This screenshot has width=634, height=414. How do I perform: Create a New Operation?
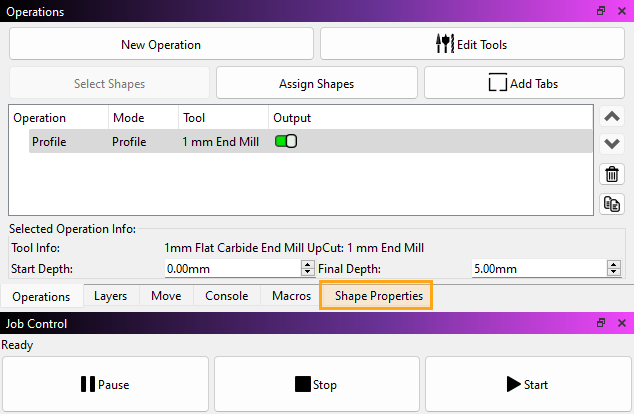pos(161,44)
